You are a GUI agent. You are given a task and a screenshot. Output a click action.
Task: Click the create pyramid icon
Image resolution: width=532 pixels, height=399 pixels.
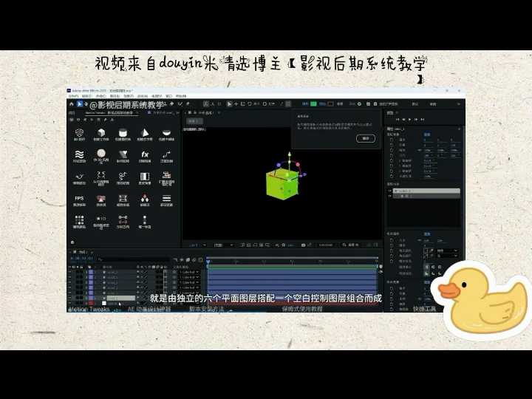tap(145, 133)
